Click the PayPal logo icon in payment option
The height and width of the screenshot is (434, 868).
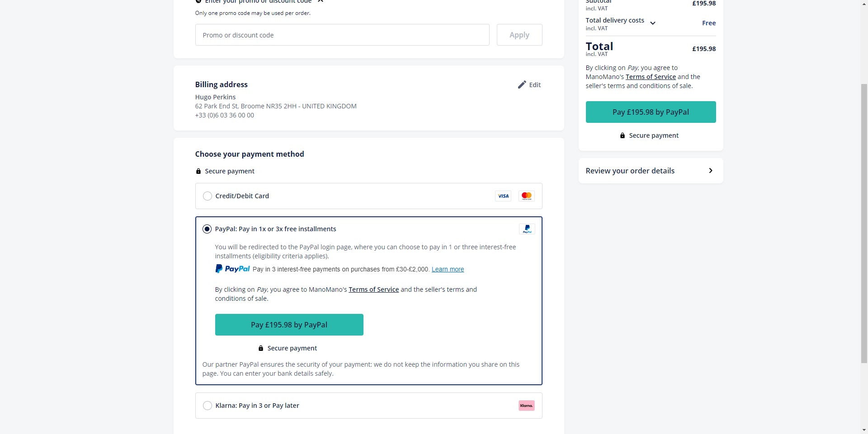pyautogui.click(x=527, y=229)
